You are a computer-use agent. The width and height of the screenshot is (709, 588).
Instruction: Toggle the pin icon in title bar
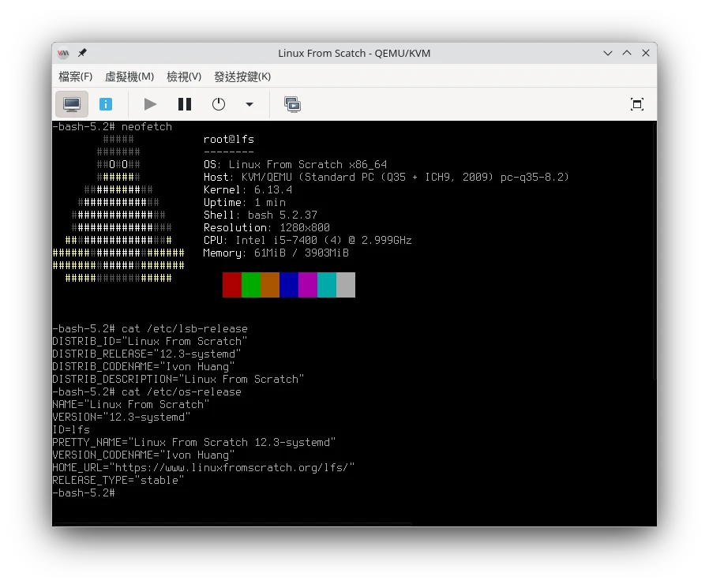(82, 53)
